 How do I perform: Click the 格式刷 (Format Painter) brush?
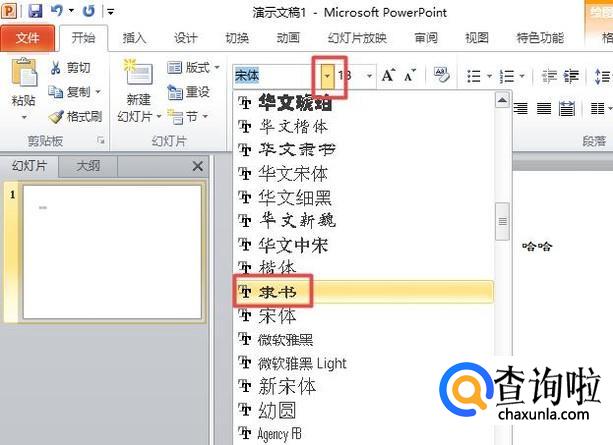pos(76,117)
